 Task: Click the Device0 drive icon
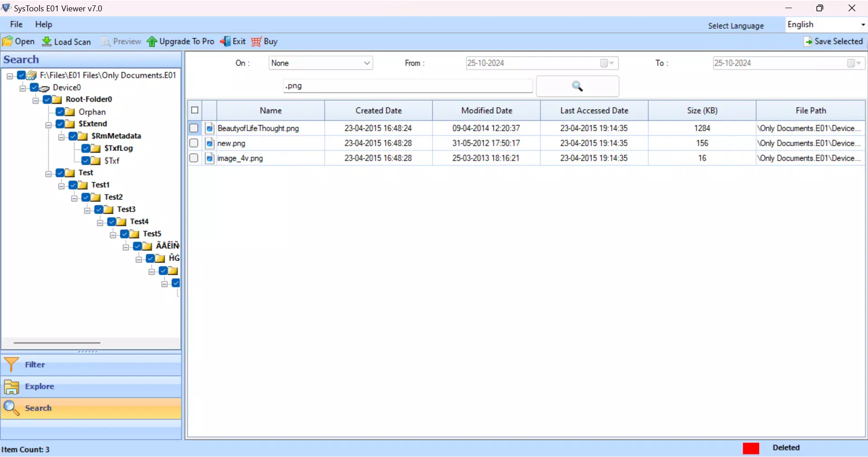click(x=44, y=88)
